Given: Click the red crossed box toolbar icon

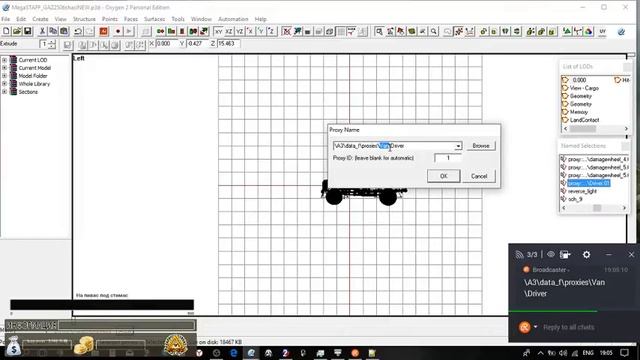Looking at the screenshot, I should [x=287, y=31].
